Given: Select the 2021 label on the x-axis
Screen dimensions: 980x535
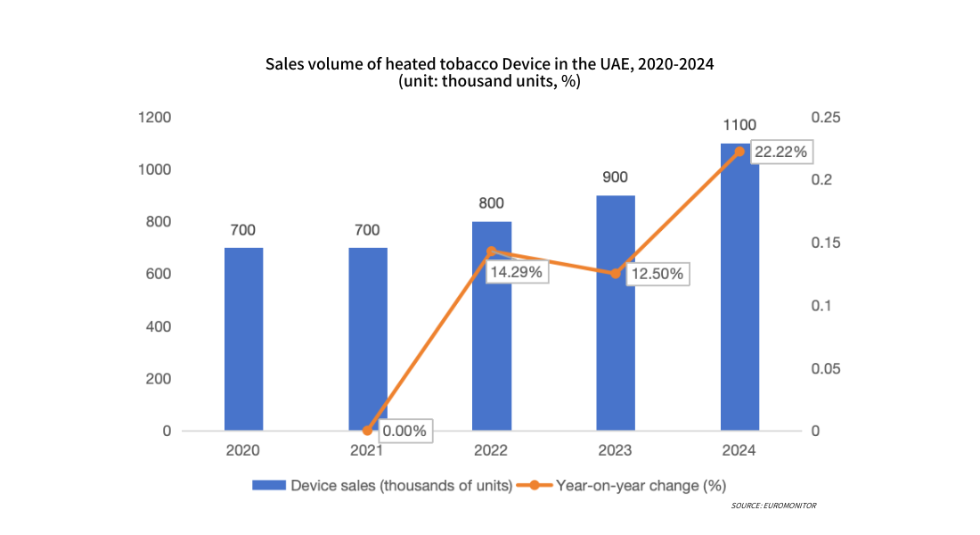Looking at the screenshot, I should click(367, 451).
